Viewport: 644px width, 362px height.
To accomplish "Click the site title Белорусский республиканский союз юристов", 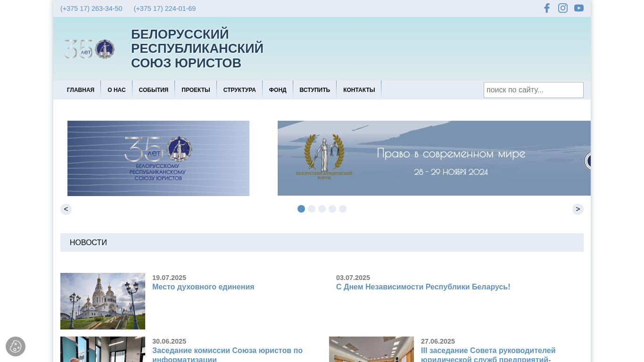I will click(x=197, y=49).
